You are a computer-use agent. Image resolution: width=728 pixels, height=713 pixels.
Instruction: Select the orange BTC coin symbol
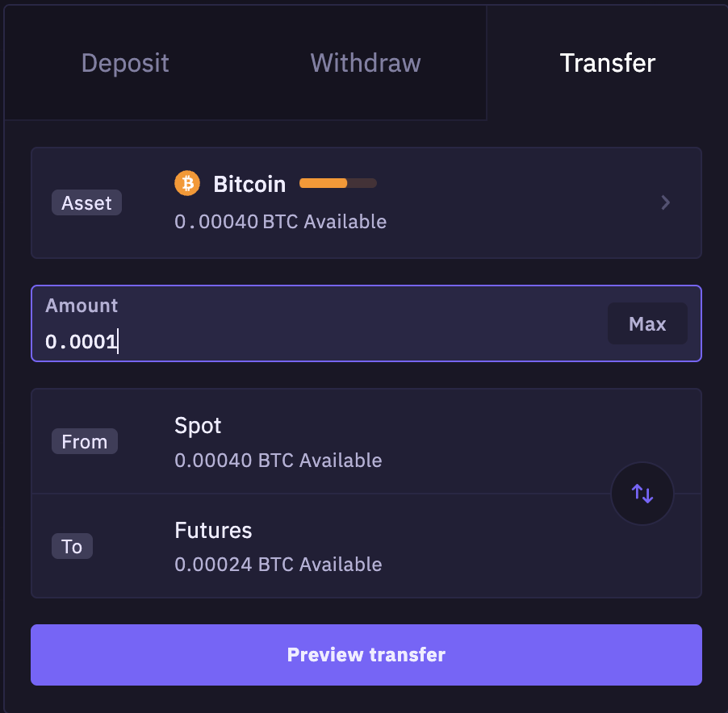coord(186,183)
